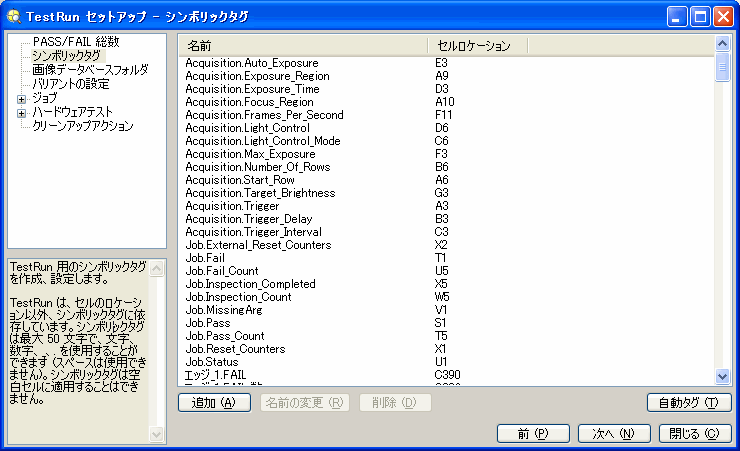Select バリアントの設定 tree item

pos(71,84)
